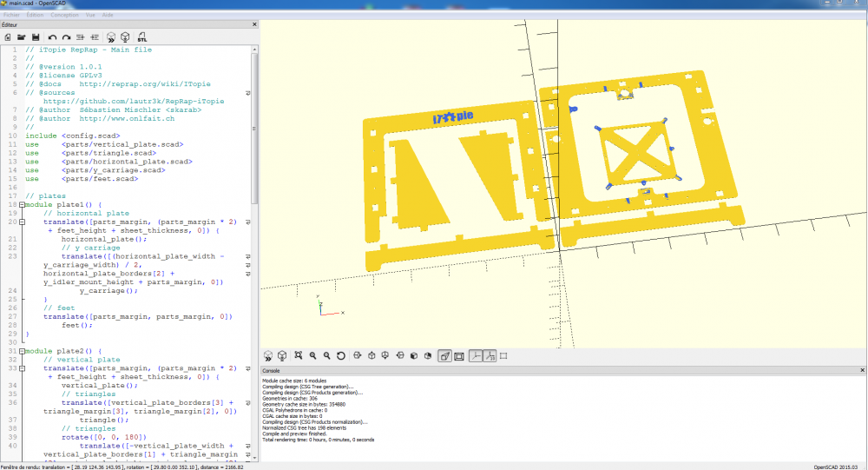Undo the last edit in the editor toolbar
Viewport: 868px width, 470px height.
[52, 37]
